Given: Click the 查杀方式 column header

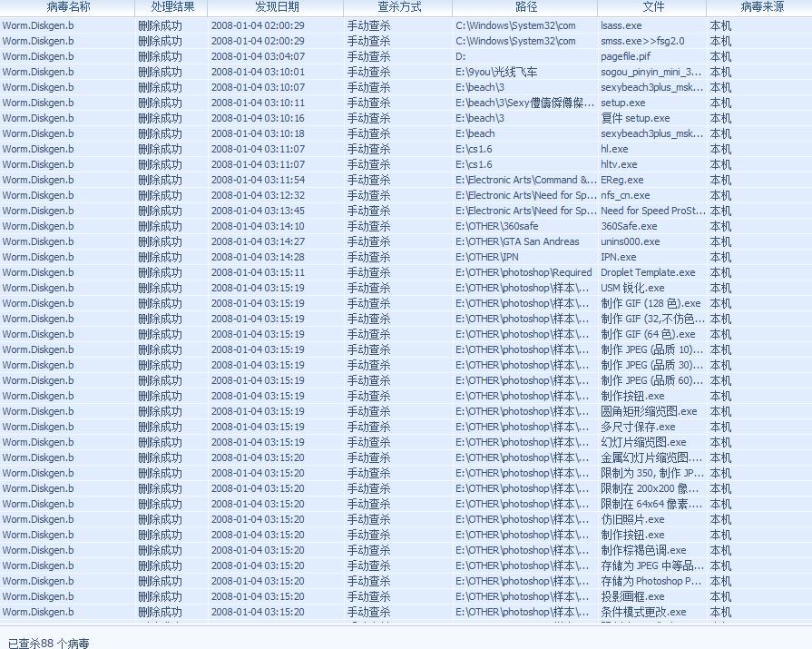Looking at the screenshot, I should point(397,7).
